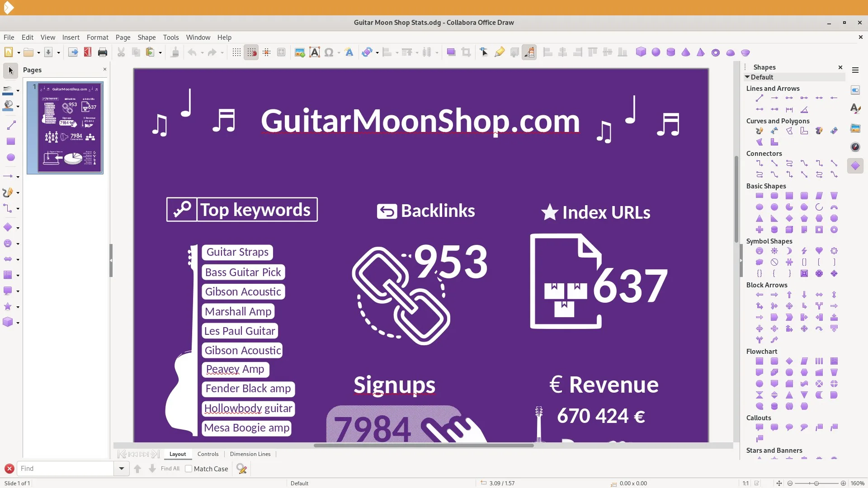This screenshot has height=488, width=868.
Task: Open the Format menu
Action: click(x=98, y=38)
